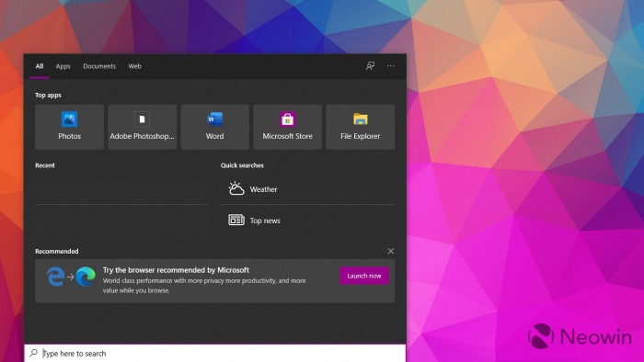The width and height of the screenshot is (644, 362).
Task: Switch to the Documents tab
Action: (99, 66)
